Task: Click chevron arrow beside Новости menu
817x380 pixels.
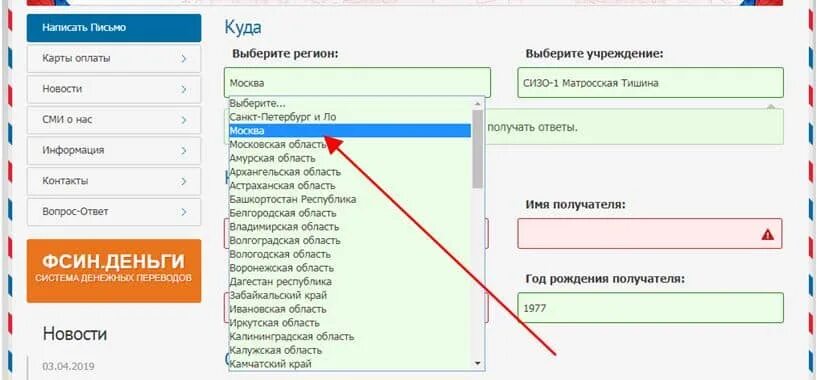Action: coord(184,90)
